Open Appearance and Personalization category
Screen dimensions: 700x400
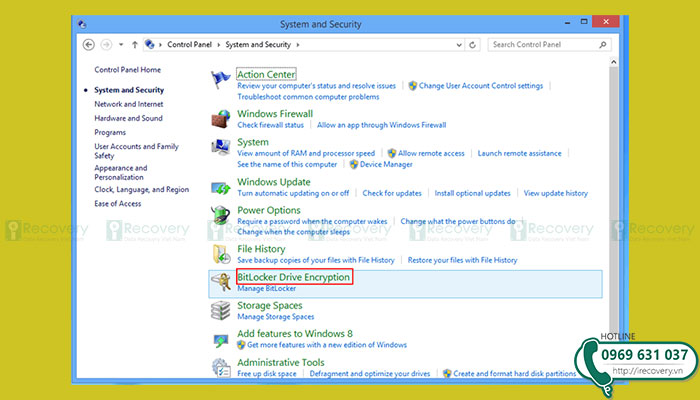pos(121,172)
